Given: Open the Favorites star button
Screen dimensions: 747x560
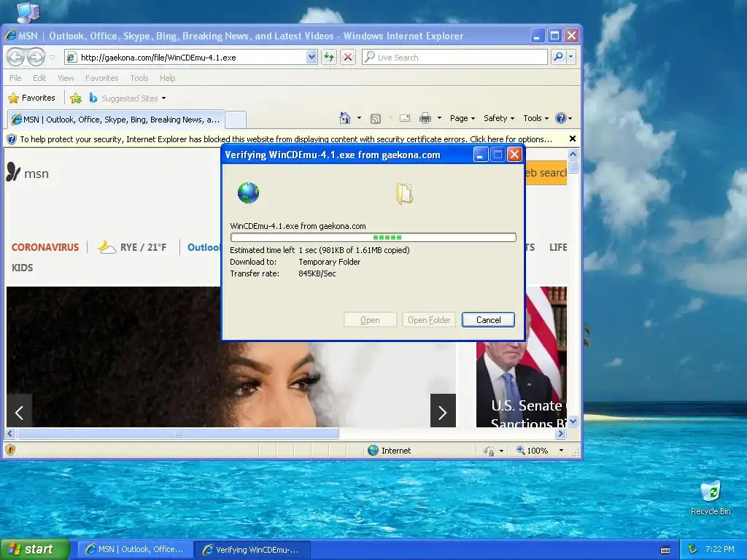Looking at the screenshot, I should 32,98.
